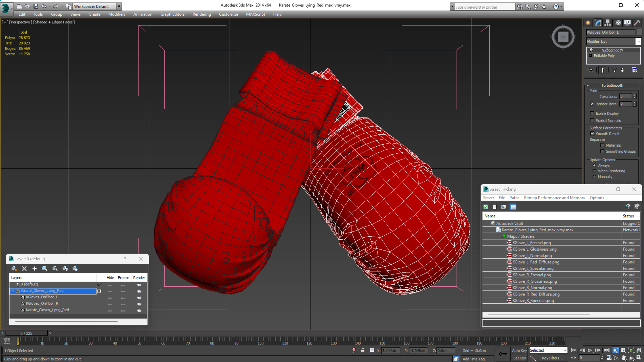Open Configure Modifier Sets icon
Screen dimensions: 644x362
coord(635,70)
